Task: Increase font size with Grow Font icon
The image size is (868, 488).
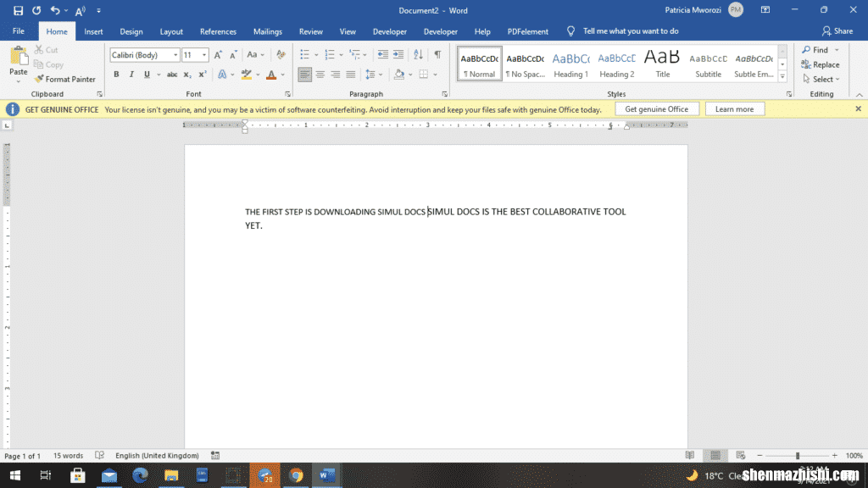Action: [218, 55]
